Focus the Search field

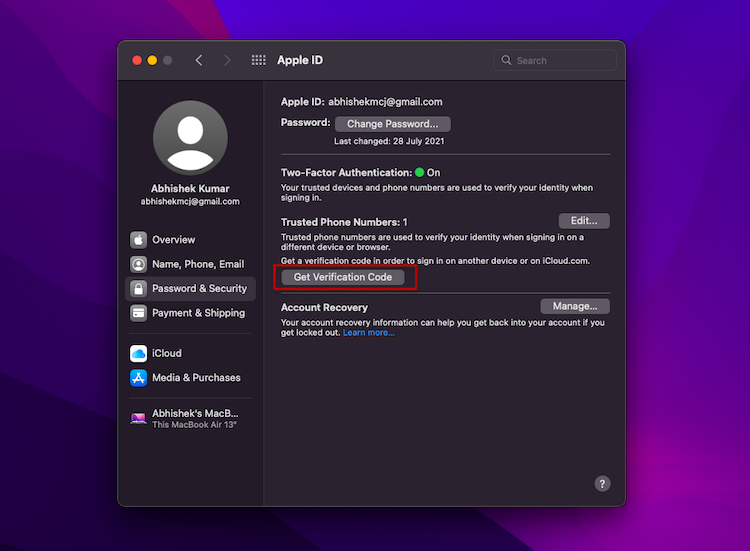click(x=555, y=60)
